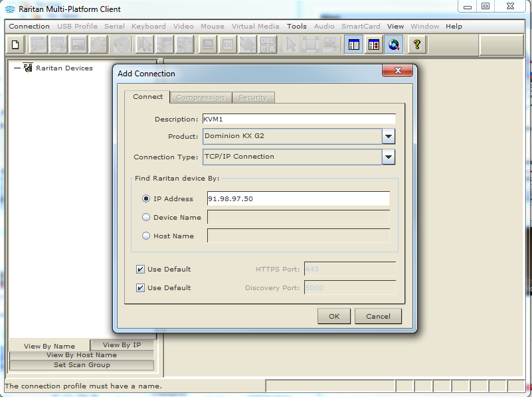
Task: Click the new profile blank page icon
Action: click(16, 44)
